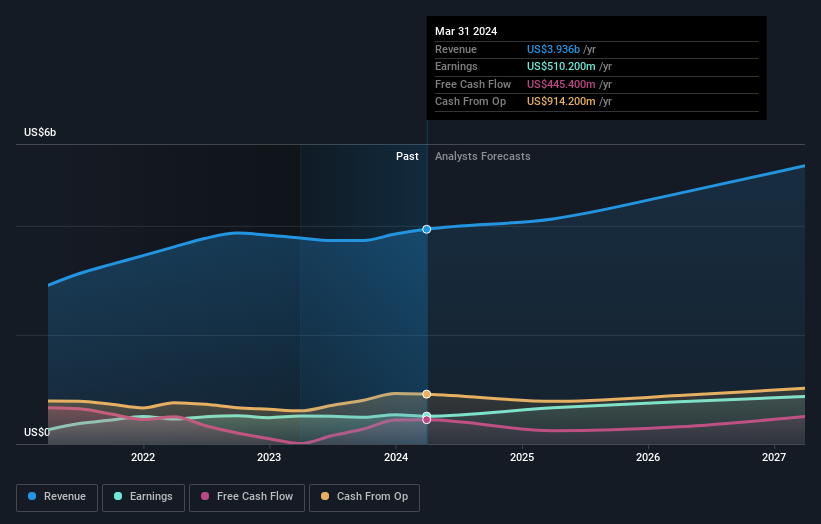Toggle the Earnings legend button
The width and height of the screenshot is (821, 524).
pos(143,497)
